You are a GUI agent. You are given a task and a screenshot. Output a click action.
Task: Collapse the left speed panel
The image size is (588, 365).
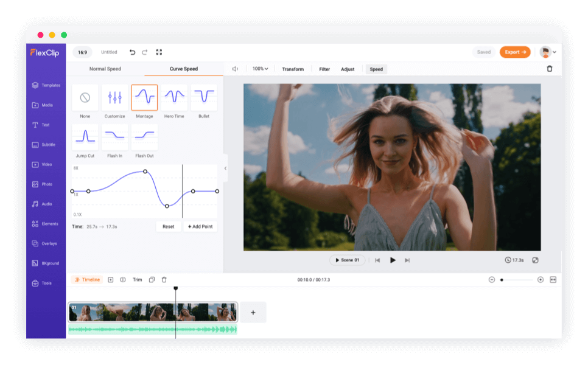[x=225, y=169]
